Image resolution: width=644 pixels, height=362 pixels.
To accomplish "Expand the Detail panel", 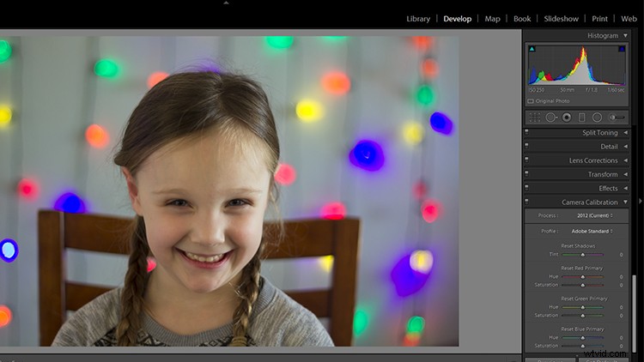I will pos(625,147).
